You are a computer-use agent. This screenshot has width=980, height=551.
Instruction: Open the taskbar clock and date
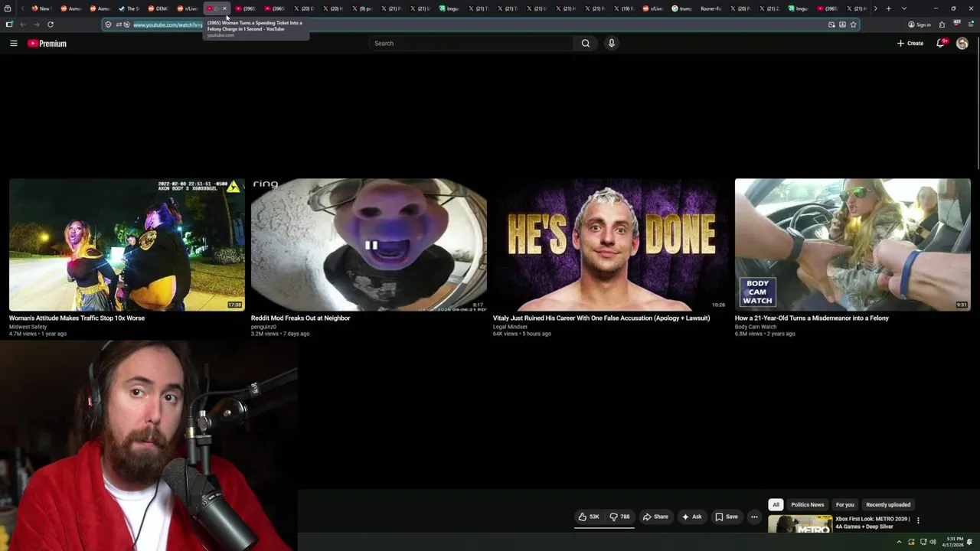pos(954,542)
